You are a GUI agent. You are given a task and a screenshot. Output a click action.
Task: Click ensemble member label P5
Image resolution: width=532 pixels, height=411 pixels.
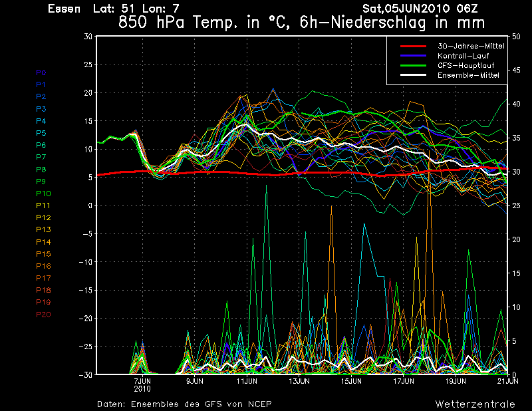click(x=41, y=133)
